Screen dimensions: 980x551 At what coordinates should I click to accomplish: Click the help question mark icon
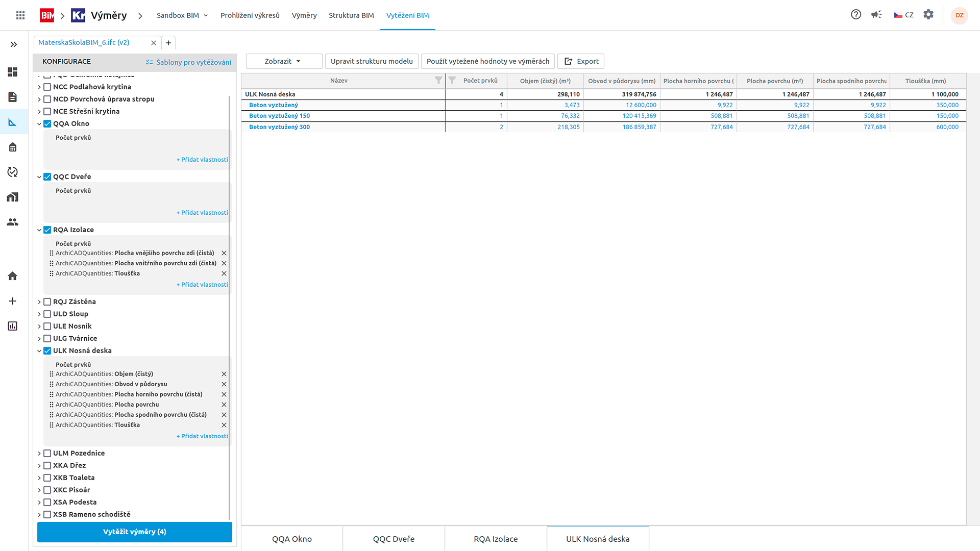point(856,15)
